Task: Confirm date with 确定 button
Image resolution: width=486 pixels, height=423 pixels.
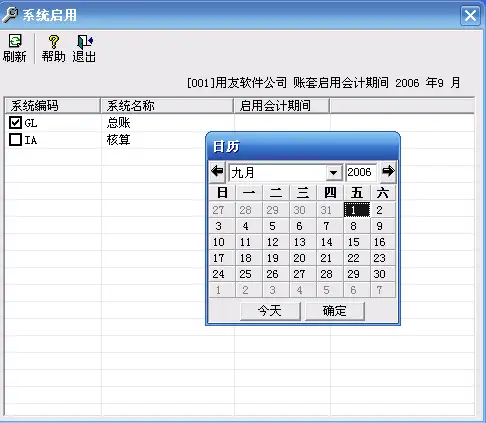Action: (x=334, y=311)
